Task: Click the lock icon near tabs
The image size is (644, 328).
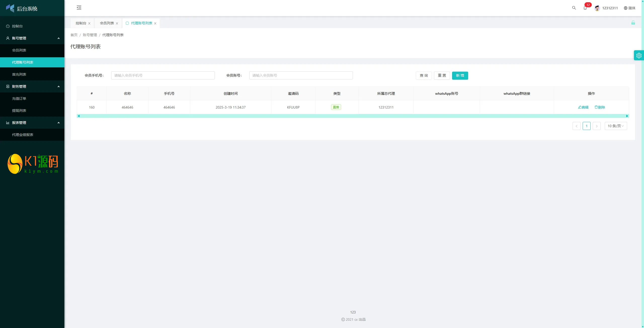Action: click(633, 23)
